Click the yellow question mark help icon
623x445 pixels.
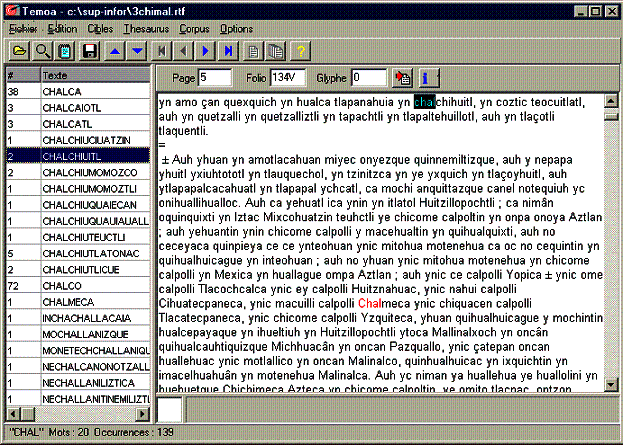pyautogui.click(x=300, y=50)
